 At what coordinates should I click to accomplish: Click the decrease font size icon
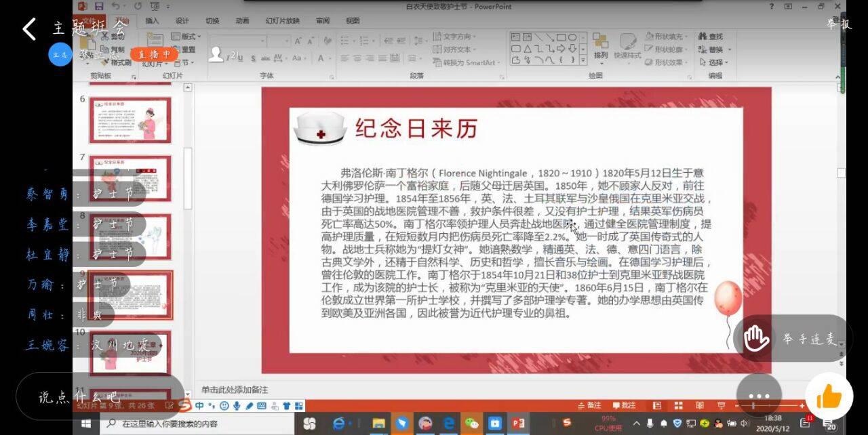310,41
